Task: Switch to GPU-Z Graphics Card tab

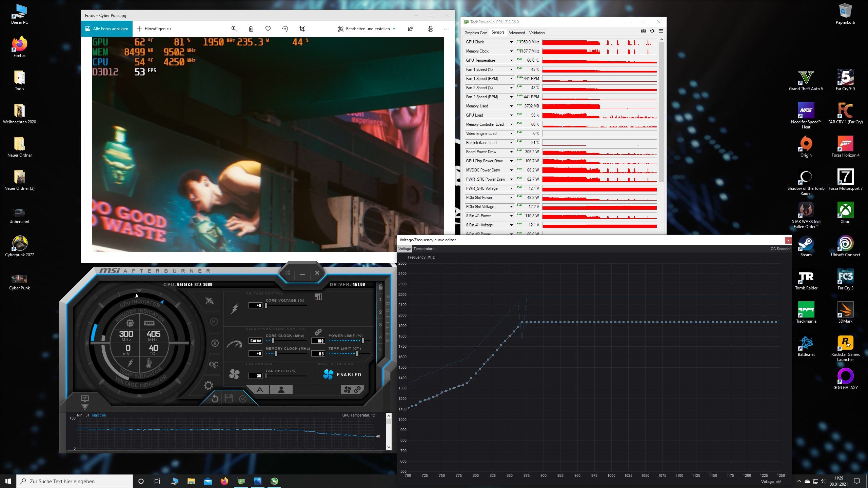Action: tap(476, 33)
